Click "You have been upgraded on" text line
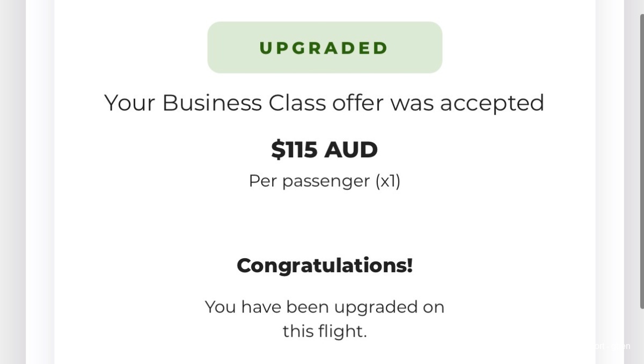 (324, 307)
